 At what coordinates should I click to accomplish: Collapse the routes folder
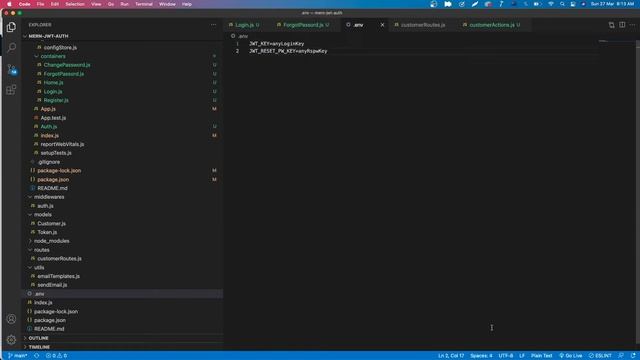(x=42, y=250)
